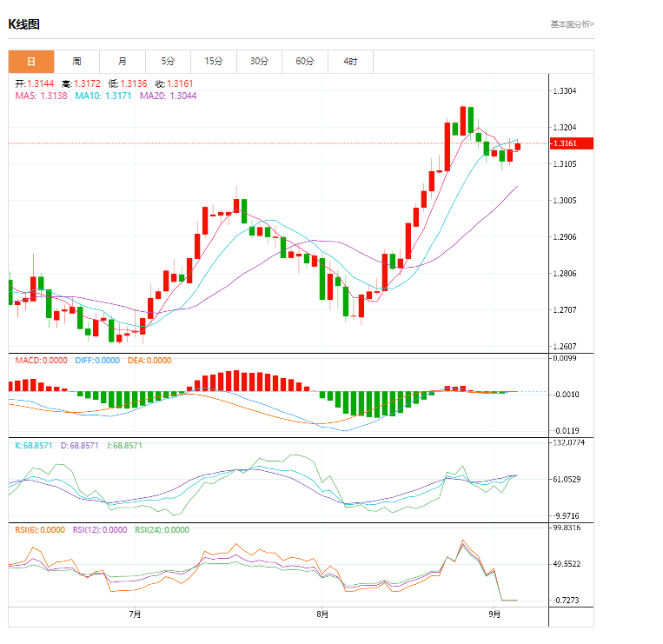Click the D:68.8571 indicator label

(x=79, y=446)
